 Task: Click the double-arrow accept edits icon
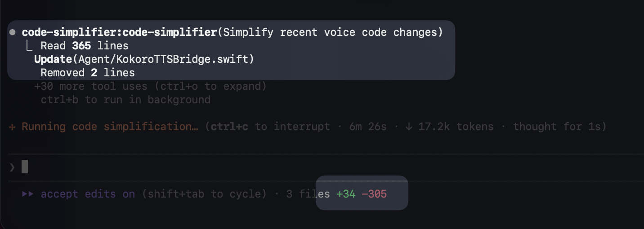click(28, 194)
